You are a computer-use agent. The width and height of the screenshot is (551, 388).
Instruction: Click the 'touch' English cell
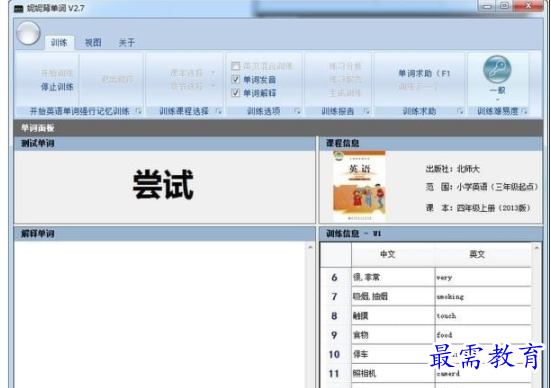tap(483, 316)
